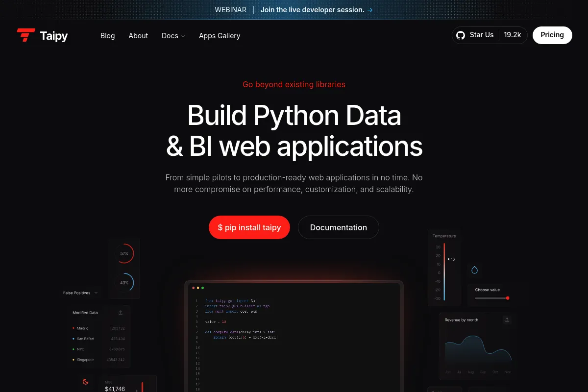Click the yellow dot in the code window
The height and width of the screenshot is (392, 588).
pyautogui.click(x=198, y=288)
